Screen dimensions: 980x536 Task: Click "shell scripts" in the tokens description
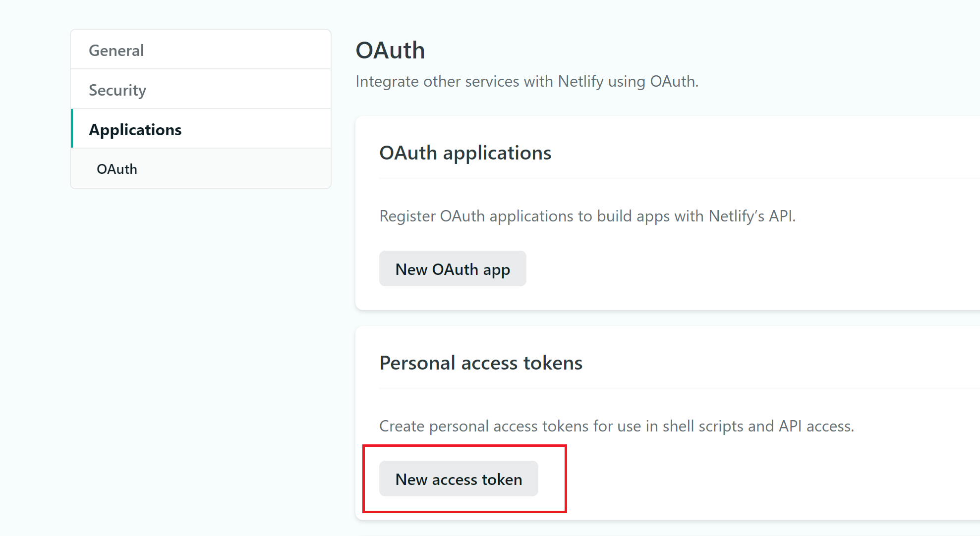pyautogui.click(x=703, y=426)
